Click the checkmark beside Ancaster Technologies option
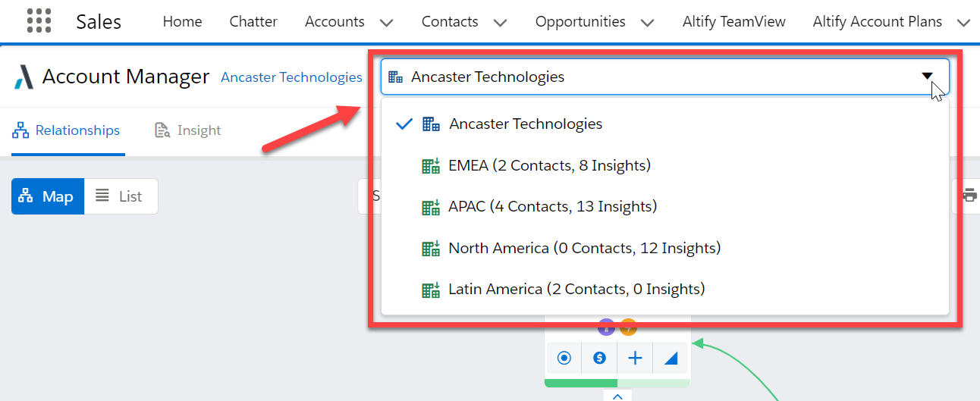980x401 pixels. click(x=405, y=124)
